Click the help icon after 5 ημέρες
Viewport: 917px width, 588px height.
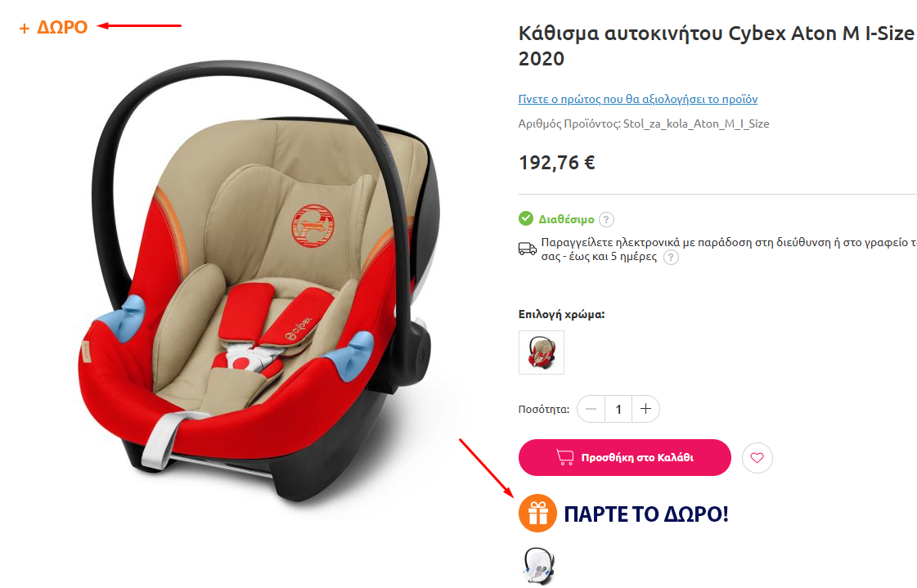[x=672, y=257]
